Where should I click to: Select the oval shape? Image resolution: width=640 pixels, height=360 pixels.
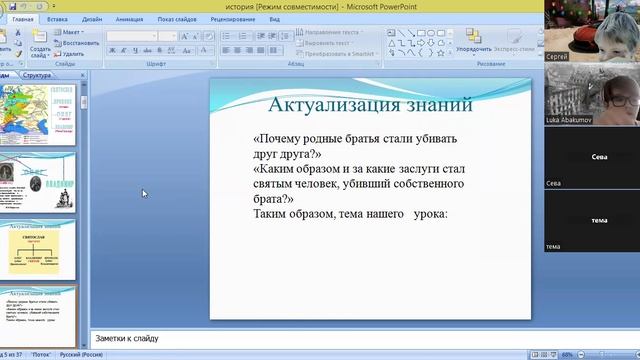pos(431,33)
